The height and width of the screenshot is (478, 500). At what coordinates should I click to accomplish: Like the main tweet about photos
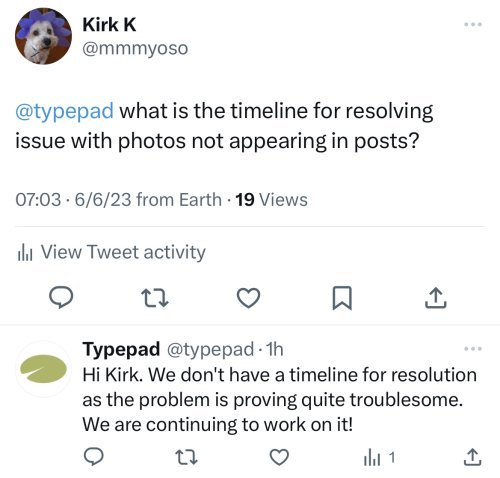[248, 297]
